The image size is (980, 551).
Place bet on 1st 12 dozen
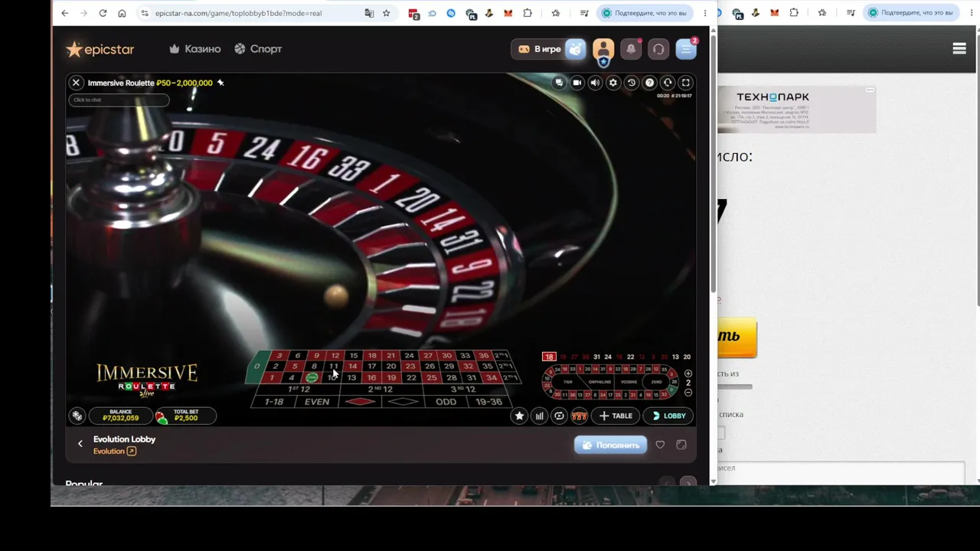[x=299, y=390]
